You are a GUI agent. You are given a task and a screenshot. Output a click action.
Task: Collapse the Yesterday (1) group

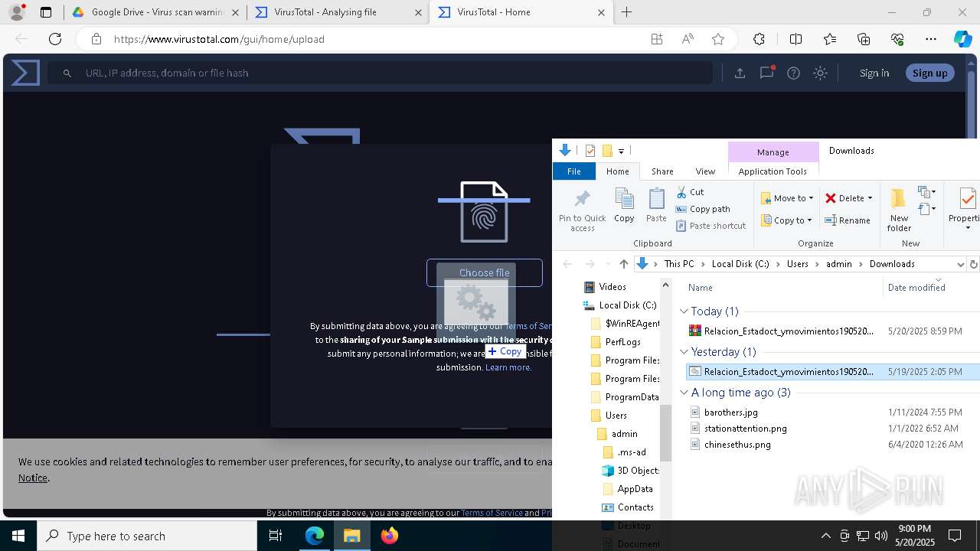[x=684, y=352]
